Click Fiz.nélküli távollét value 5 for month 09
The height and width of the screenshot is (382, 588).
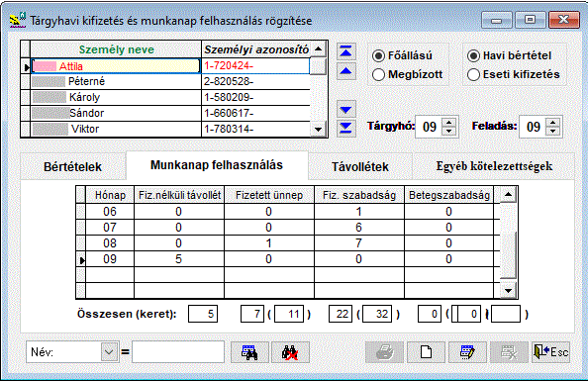(179, 259)
